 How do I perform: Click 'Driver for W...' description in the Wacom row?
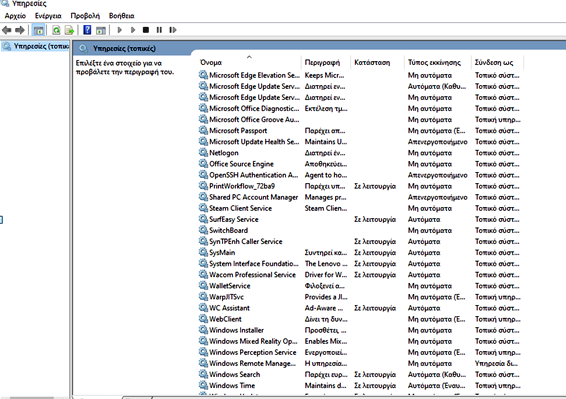click(326, 275)
